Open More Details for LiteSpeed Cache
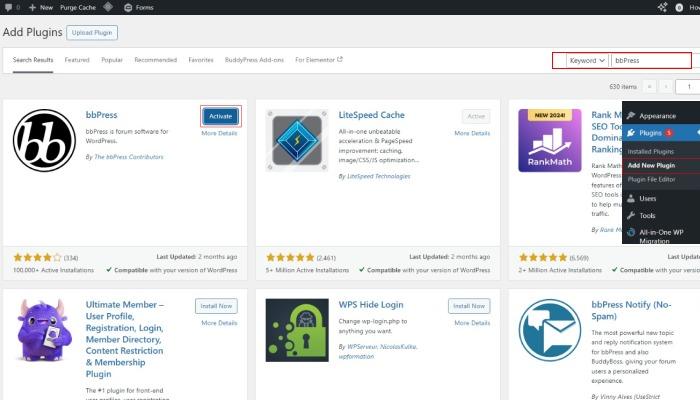This screenshot has height=400, width=700. tap(472, 133)
